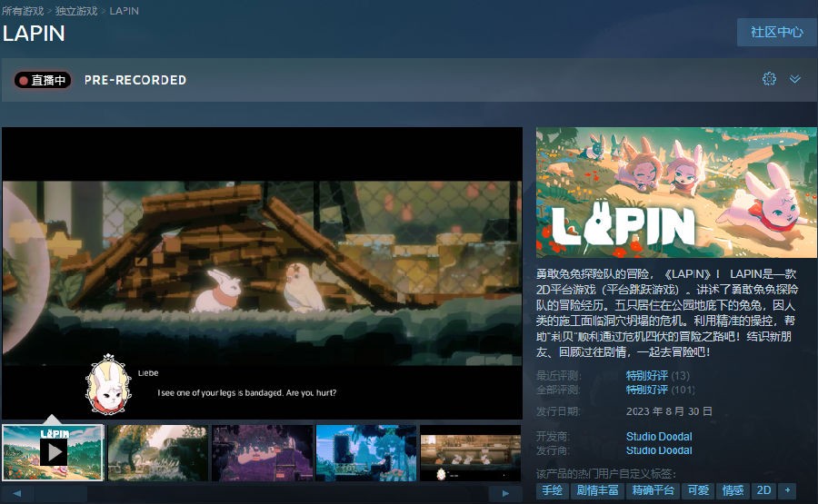Click the thumbnail strip right arrow
This screenshot has height=504, width=818.
click(x=505, y=493)
